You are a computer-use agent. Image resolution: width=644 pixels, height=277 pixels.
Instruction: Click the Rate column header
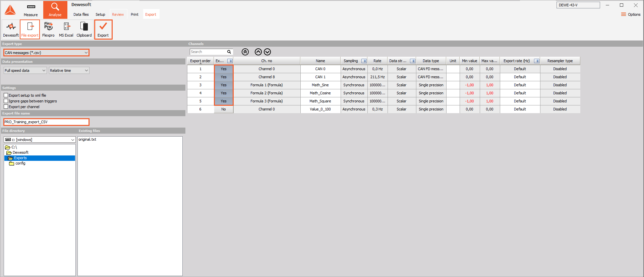tap(377, 61)
